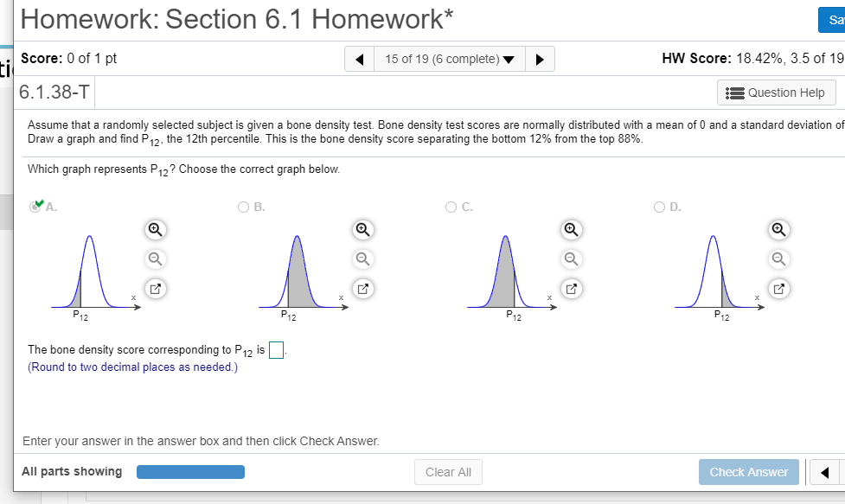Image resolution: width=845 pixels, height=504 pixels.
Task: Open graph D in a new window
Action: tap(778, 289)
